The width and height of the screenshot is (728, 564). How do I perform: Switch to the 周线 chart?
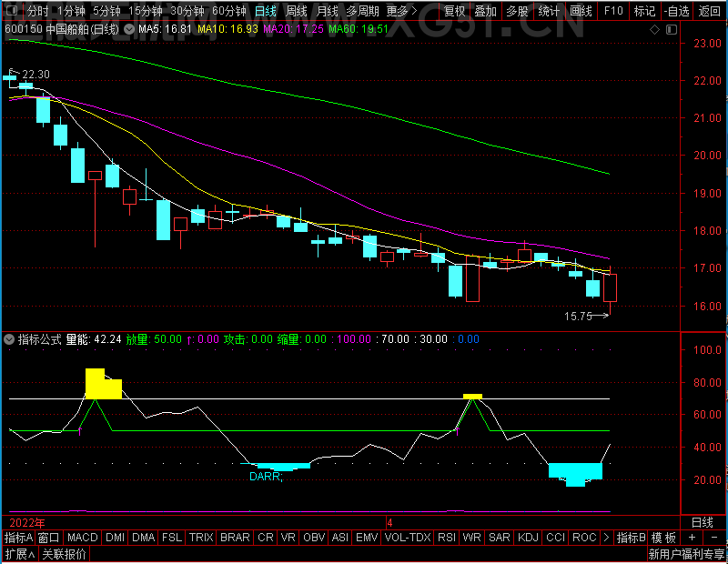point(297,11)
